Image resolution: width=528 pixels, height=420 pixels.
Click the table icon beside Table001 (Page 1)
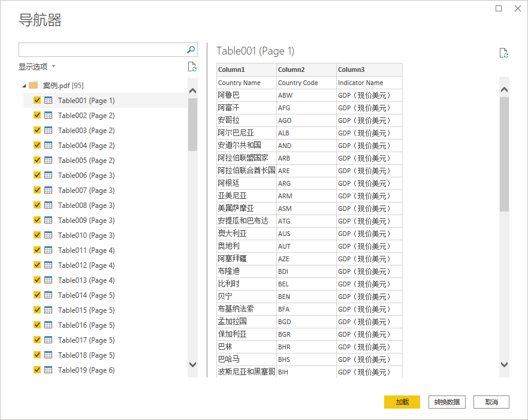(48, 100)
